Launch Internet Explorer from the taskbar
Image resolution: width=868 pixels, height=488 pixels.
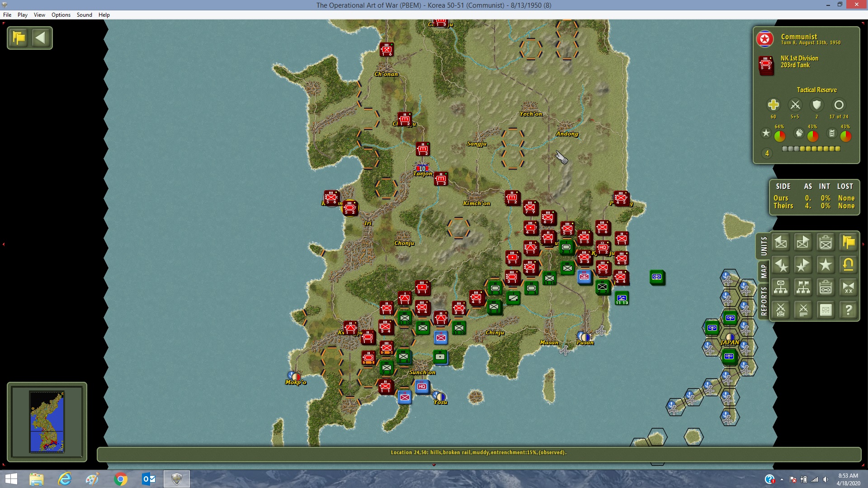(65, 479)
